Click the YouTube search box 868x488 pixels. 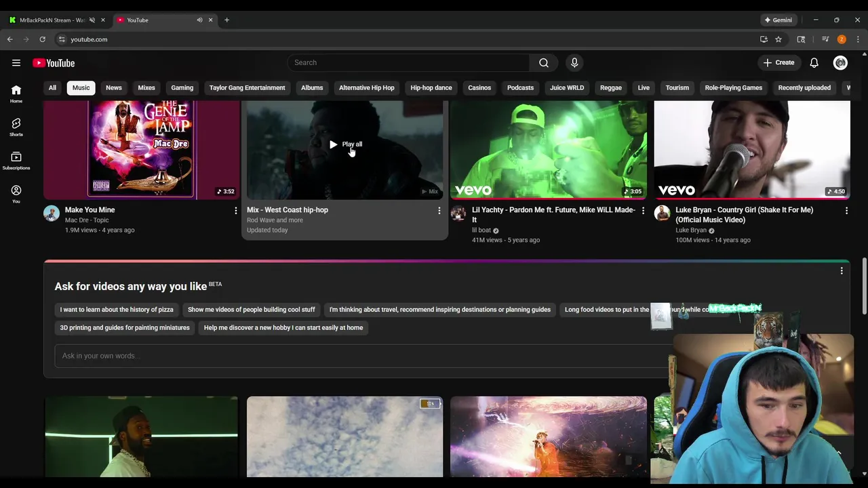(409, 63)
